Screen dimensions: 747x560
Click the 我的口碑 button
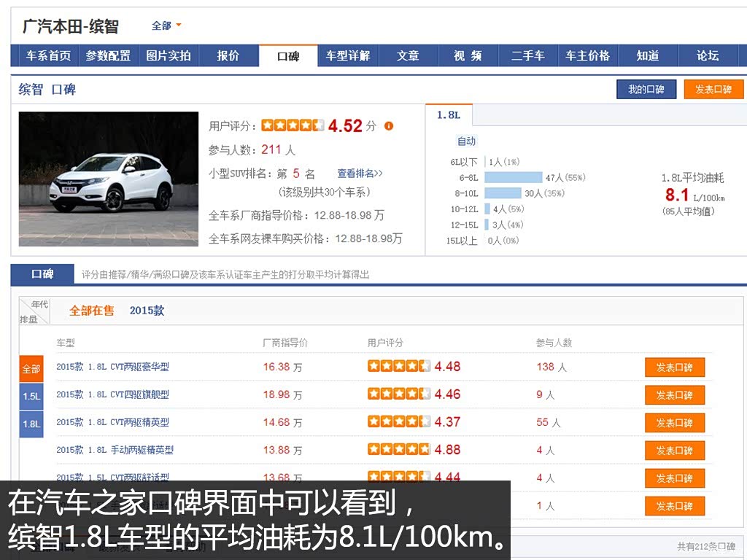click(x=646, y=90)
